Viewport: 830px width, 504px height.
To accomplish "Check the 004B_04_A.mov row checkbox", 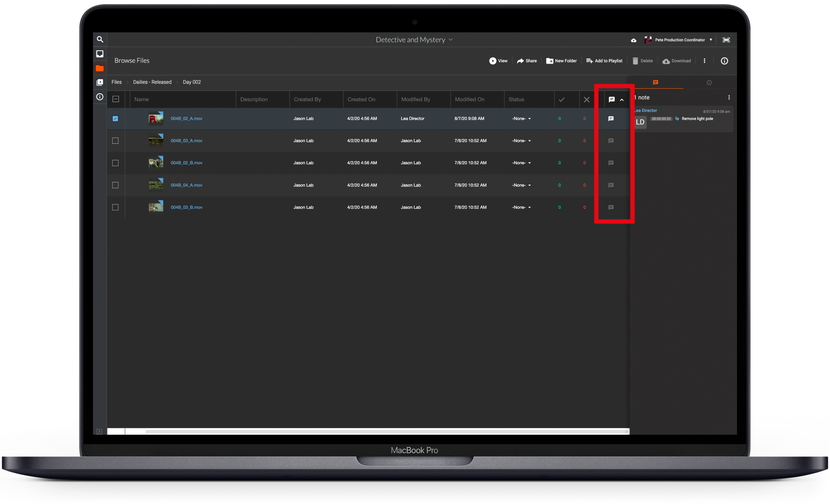I will (115, 185).
